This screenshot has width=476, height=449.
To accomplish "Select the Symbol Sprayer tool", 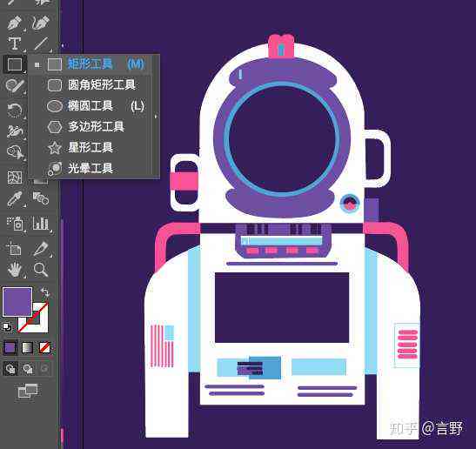I will [x=15, y=224].
